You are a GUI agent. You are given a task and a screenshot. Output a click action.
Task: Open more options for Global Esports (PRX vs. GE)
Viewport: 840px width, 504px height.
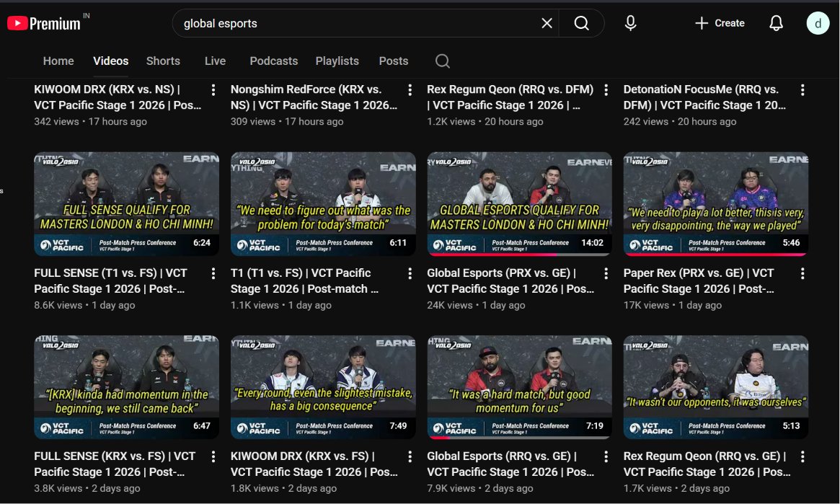coord(606,274)
